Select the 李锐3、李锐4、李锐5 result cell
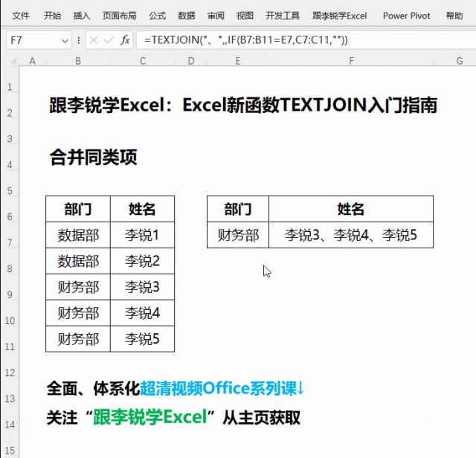This screenshot has width=476, height=458. tap(351, 235)
